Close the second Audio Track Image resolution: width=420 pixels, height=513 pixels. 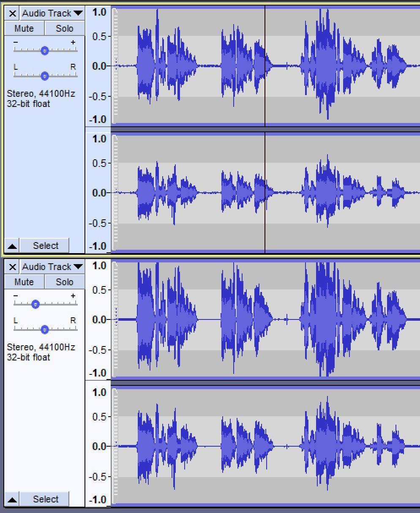(13, 267)
